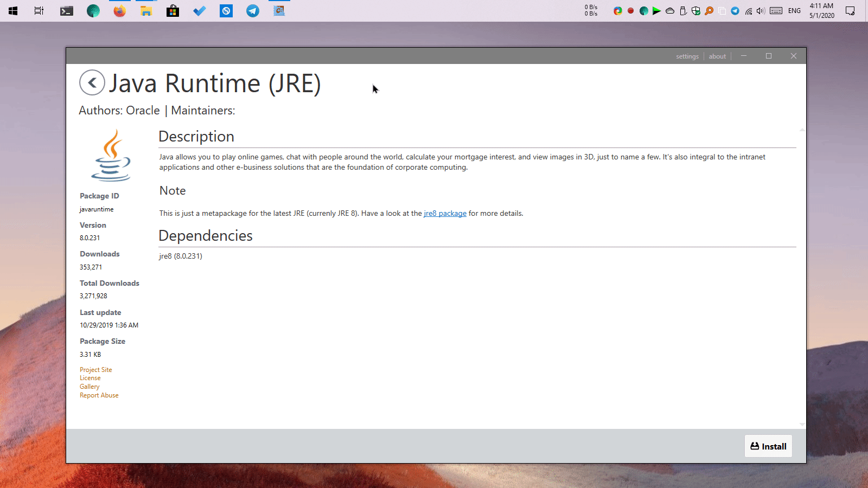Open the Gallery link
The height and width of the screenshot is (488, 868).
click(x=90, y=387)
